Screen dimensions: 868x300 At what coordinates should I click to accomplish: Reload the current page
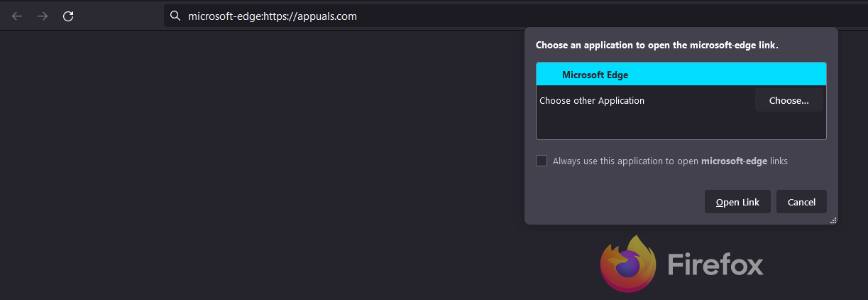tap(68, 16)
